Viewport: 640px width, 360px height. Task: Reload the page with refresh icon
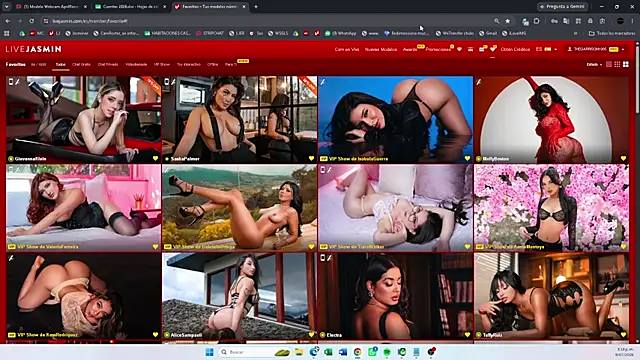click(31, 21)
